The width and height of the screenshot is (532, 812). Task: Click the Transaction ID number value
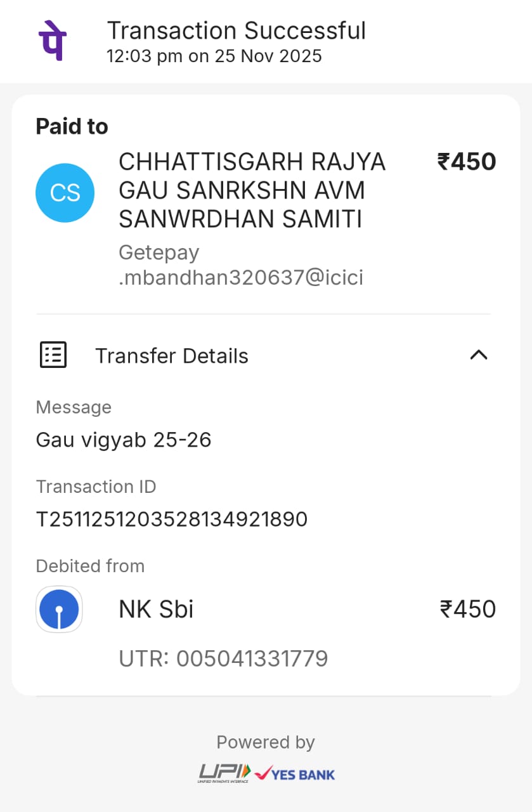[171, 520]
